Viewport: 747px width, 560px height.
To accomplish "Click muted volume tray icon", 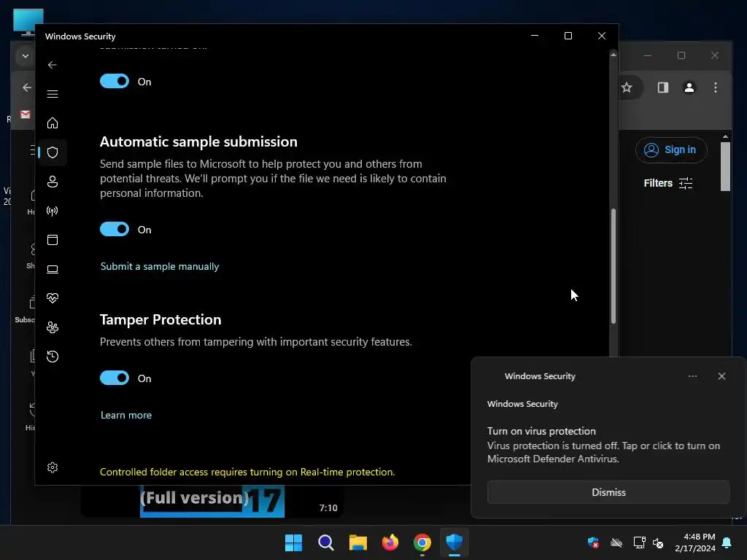I will [658, 542].
